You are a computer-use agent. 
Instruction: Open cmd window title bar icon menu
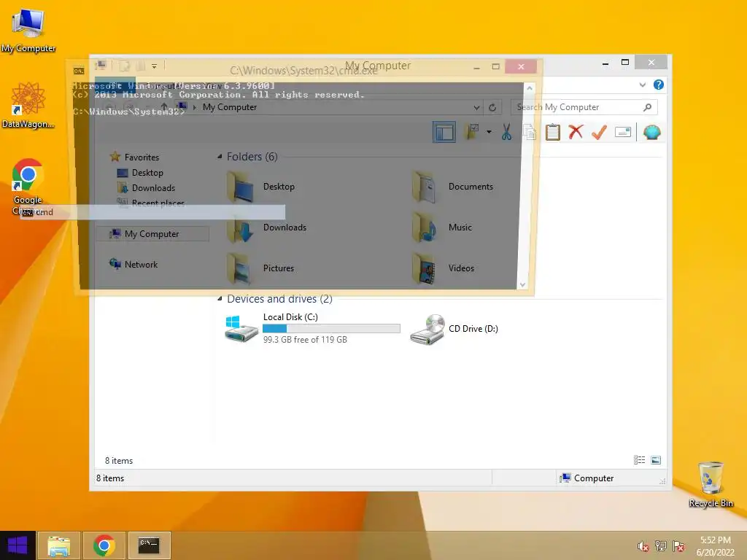(x=79, y=71)
